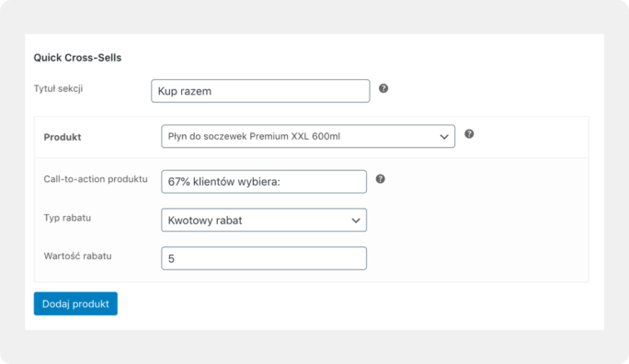
Task: Focus the '67% klientów wybiera:' text field
Action: click(x=264, y=182)
